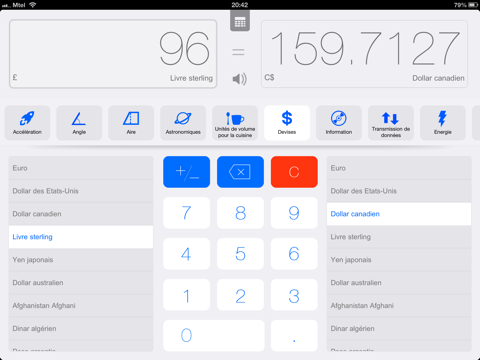Select Yen japonais in right list

(x=399, y=260)
